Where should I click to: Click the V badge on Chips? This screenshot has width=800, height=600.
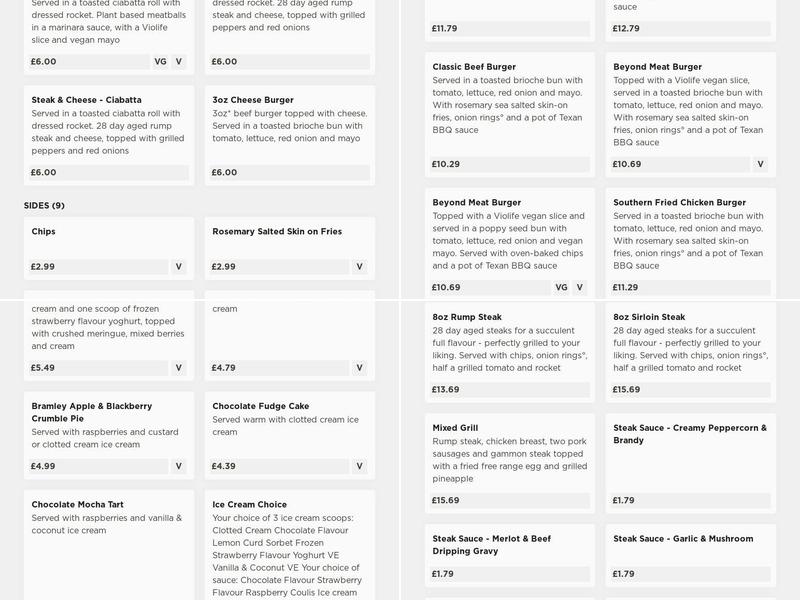tap(179, 267)
